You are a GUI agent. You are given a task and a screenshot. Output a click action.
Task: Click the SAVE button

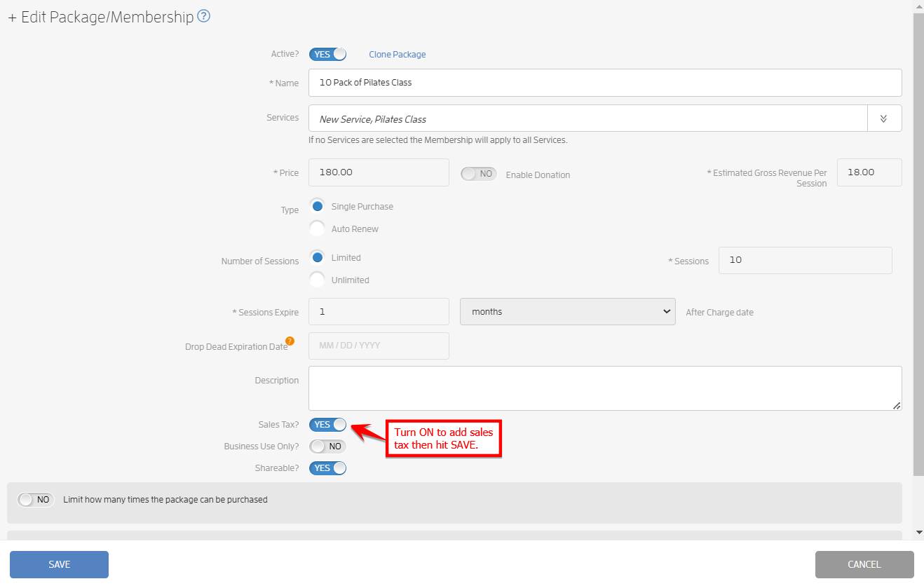59,564
